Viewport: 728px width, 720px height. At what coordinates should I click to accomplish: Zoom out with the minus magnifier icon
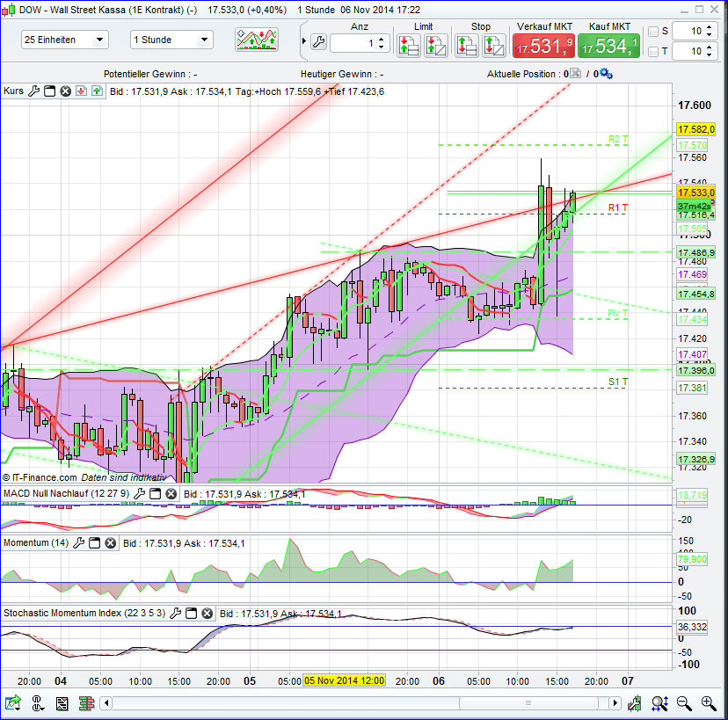(684, 703)
